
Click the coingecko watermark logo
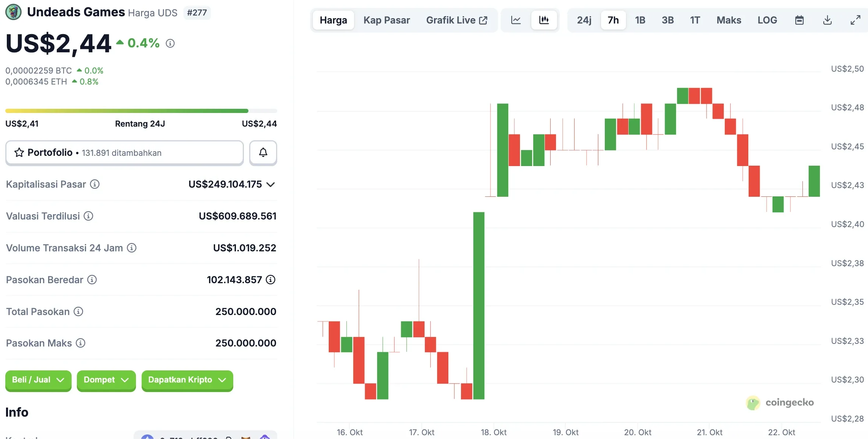point(780,403)
